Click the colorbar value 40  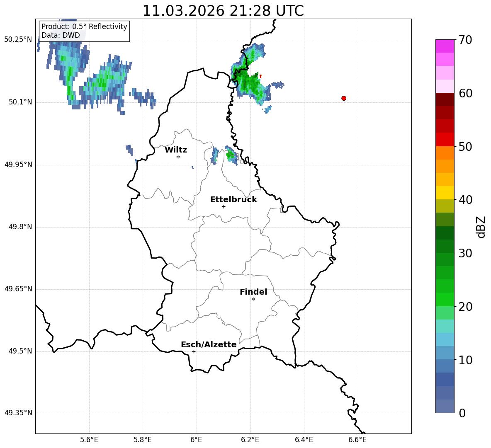tap(465, 200)
